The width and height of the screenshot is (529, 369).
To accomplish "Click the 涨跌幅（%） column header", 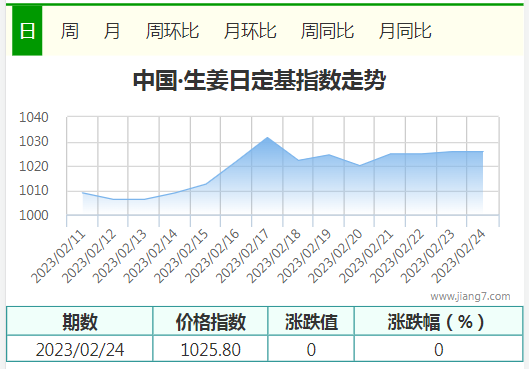I will pos(439,321).
